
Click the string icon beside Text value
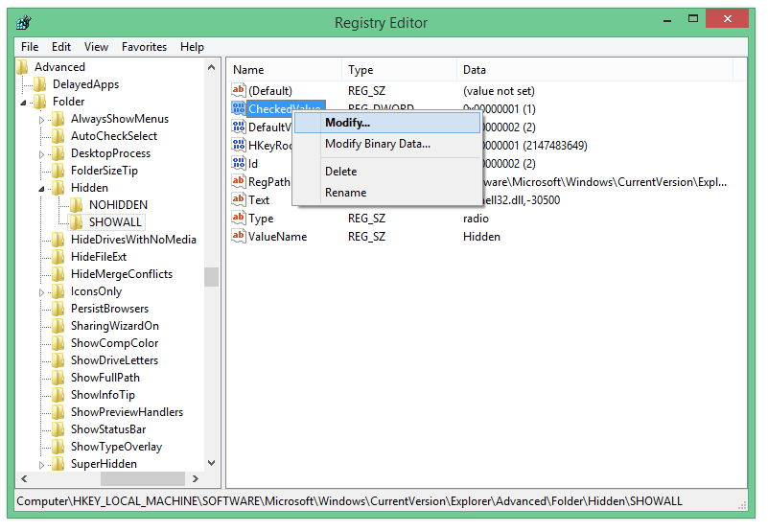coord(239,199)
